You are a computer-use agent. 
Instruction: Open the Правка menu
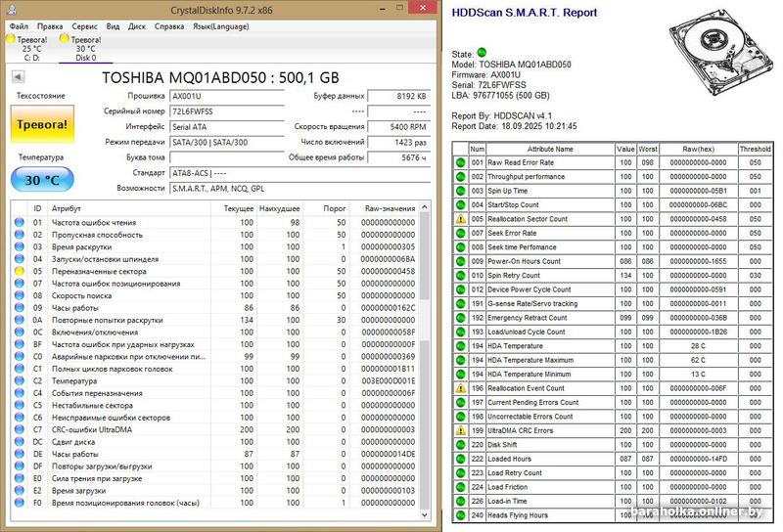coord(50,26)
